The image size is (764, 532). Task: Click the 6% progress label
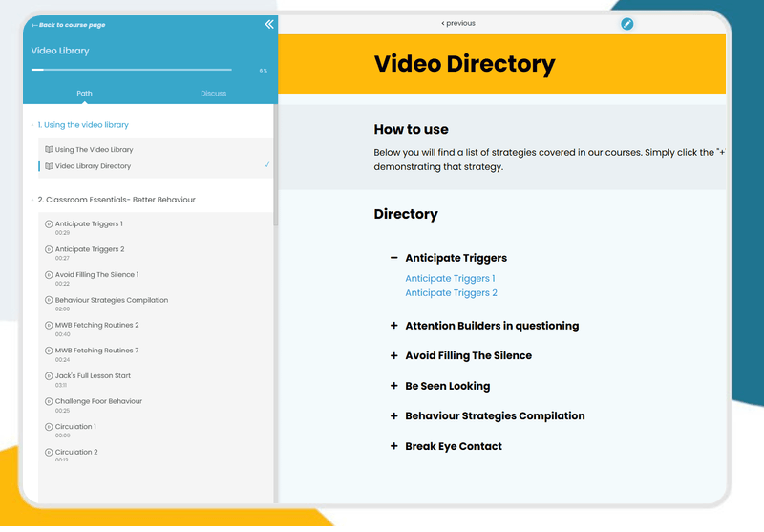click(x=264, y=71)
